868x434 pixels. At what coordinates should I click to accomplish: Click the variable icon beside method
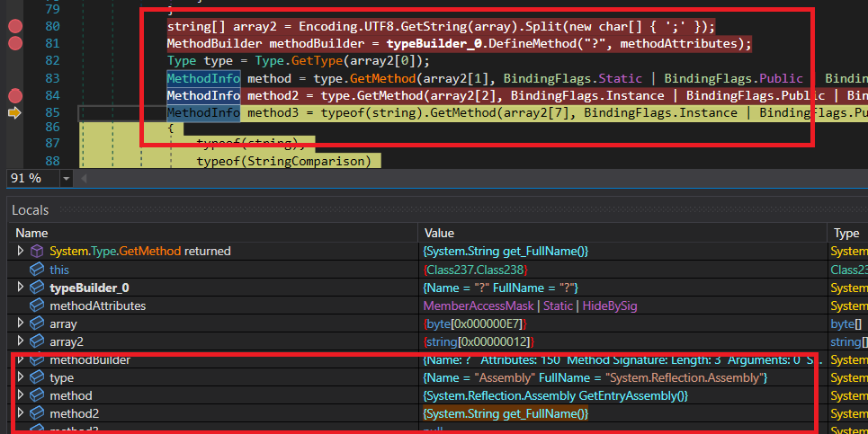[37, 395]
